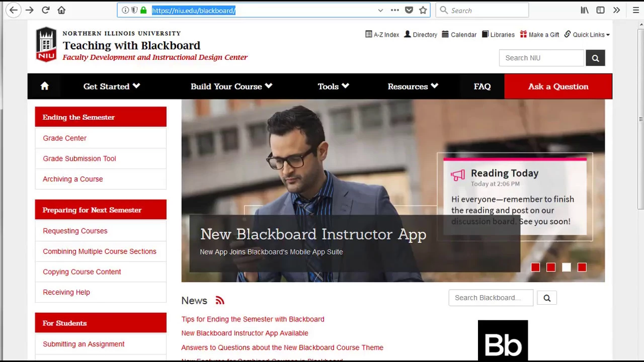
Task: Click the NIU castle logo
Action: pos(46,44)
